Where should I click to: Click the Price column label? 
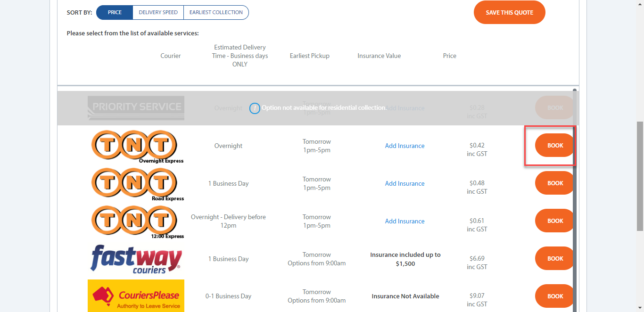click(449, 56)
